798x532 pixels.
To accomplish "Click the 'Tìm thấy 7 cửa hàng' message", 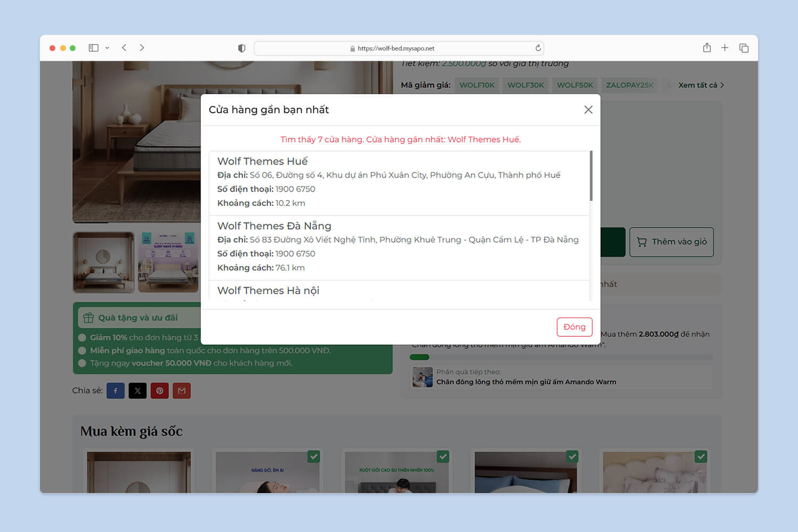I will pyautogui.click(x=401, y=139).
